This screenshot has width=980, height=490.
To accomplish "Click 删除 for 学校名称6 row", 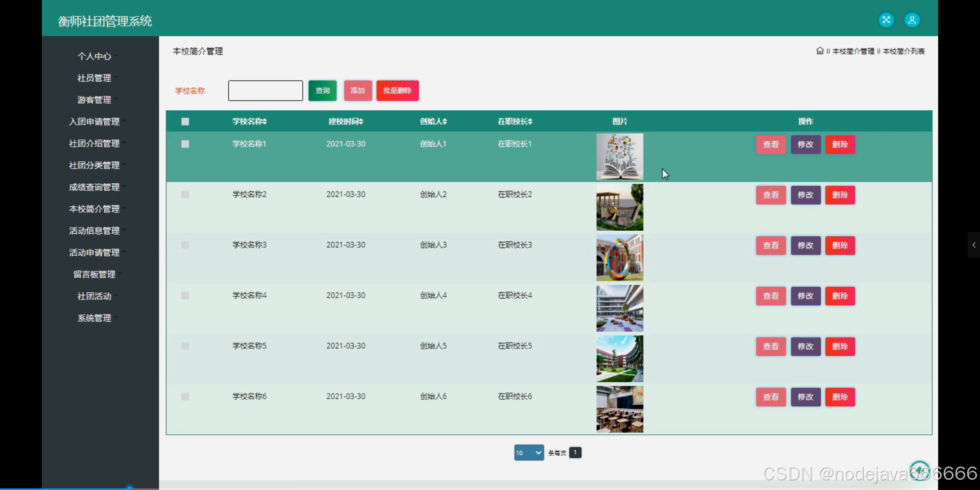I will point(840,397).
